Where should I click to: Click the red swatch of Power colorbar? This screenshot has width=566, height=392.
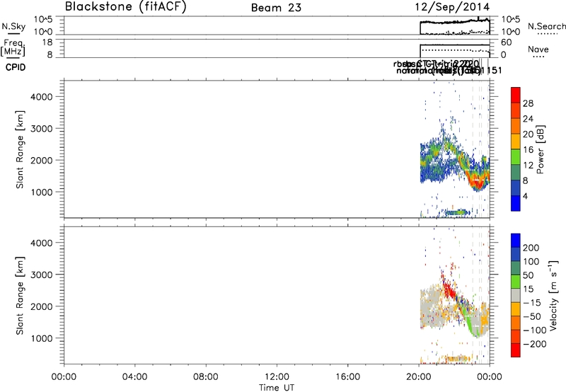click(516, 95)
